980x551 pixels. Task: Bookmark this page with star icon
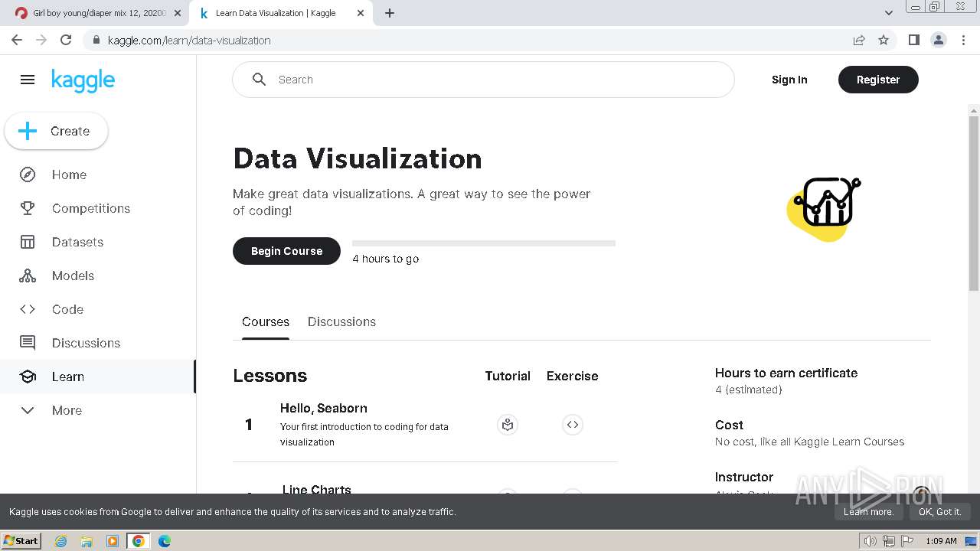tap(884, 40)
